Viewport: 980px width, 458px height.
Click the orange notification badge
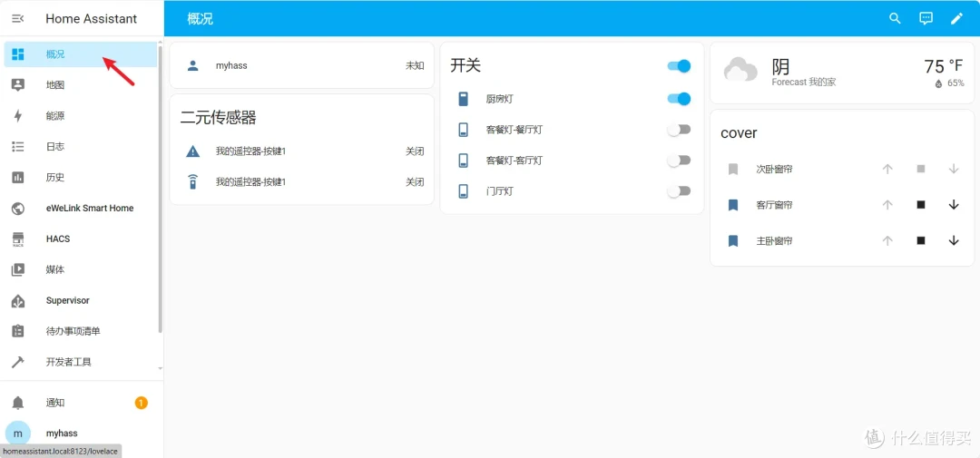(x=142, y=403)
